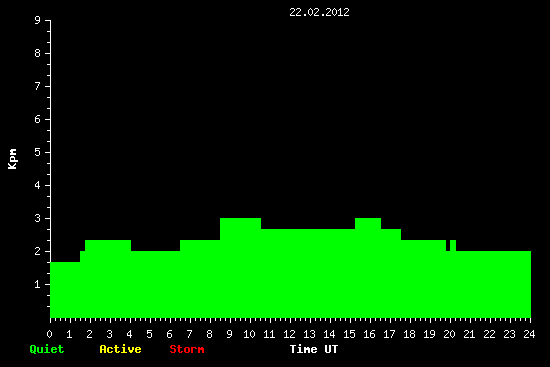Viewport: 550px width, 367px height.
Task: Click the 5 on the Kpm axis
Action: [x=38, y=152]
